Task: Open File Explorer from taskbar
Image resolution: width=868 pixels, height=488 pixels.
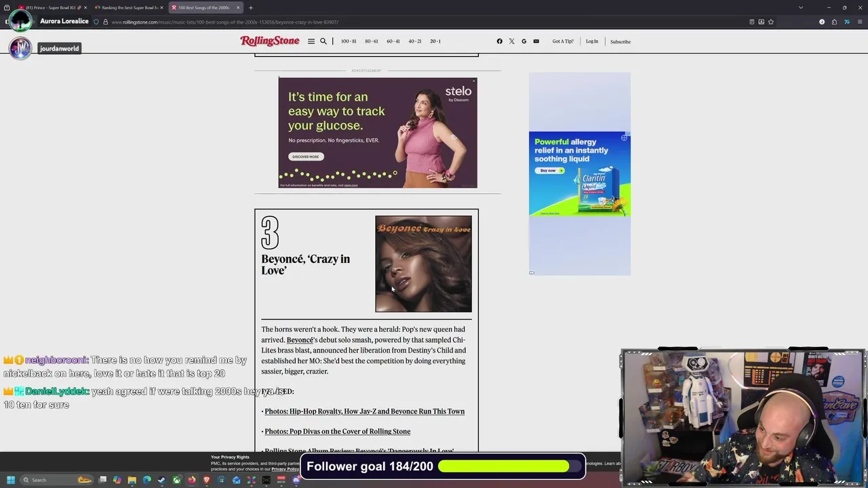Action: (132, 480)
